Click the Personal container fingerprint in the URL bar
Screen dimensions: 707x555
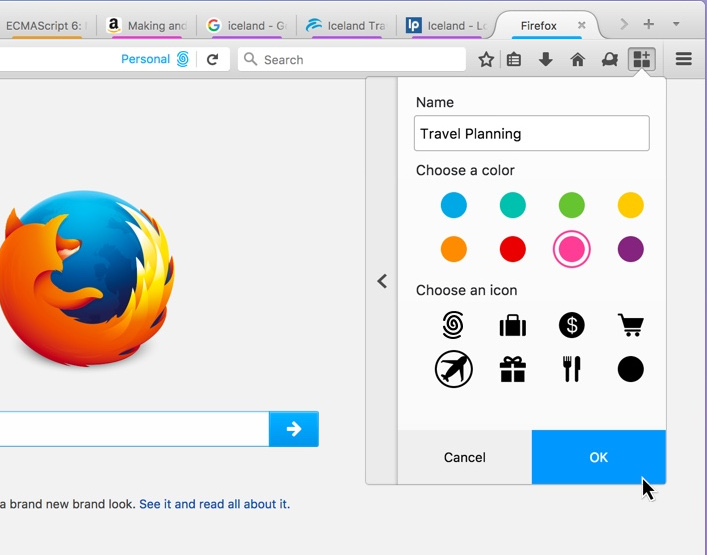[x=183, y=59]
